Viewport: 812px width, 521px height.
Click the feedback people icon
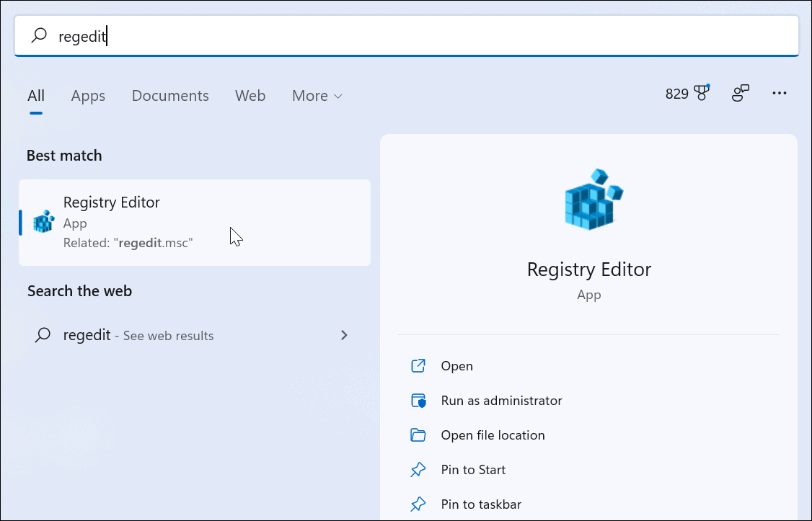(x=741, y=93)
